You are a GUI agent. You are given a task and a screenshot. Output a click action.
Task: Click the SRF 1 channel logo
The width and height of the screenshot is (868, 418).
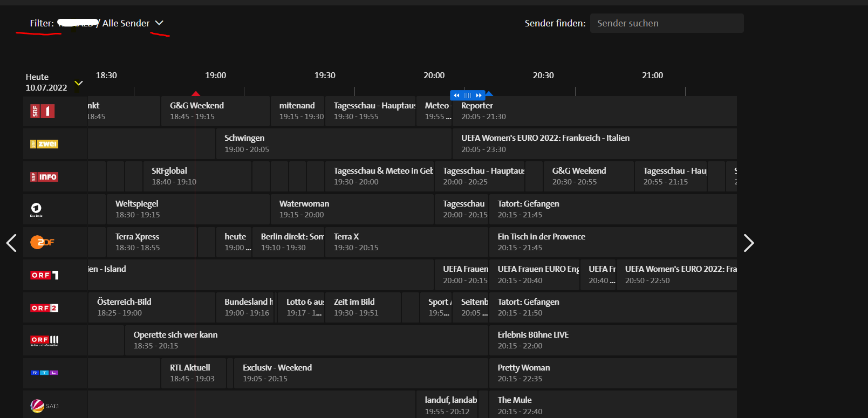pos(43,111)
